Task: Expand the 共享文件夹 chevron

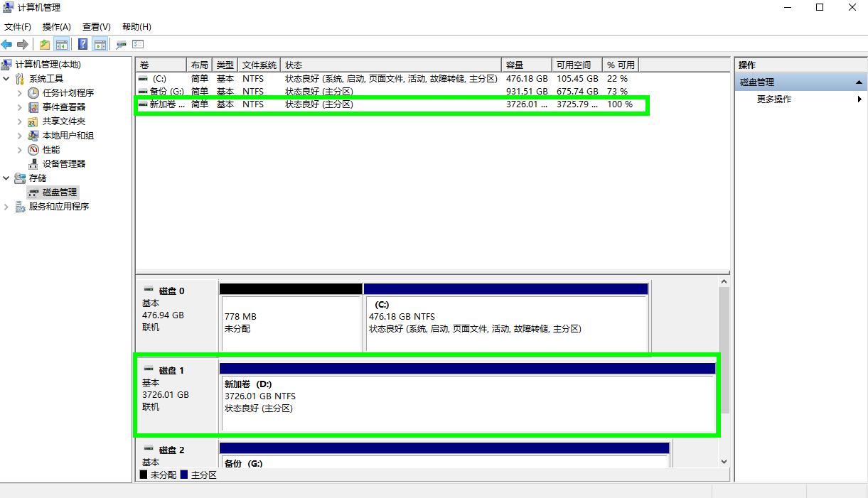Action: [x=20, y=121]
